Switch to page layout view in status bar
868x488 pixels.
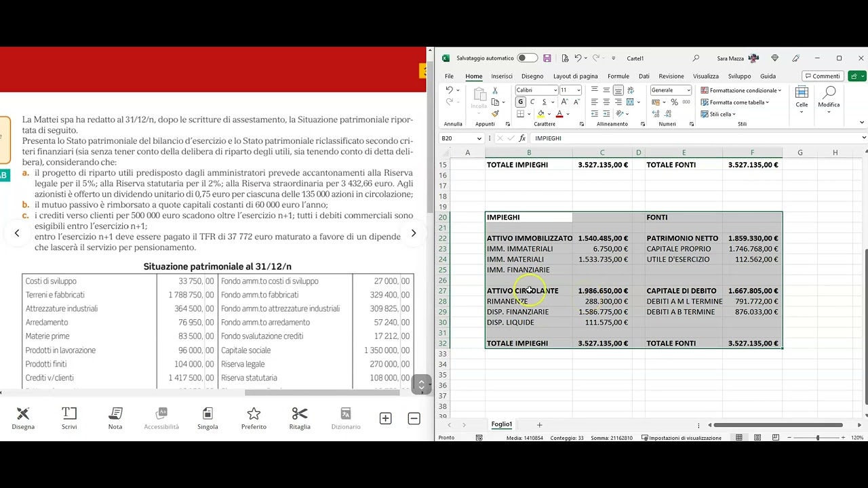757,438
